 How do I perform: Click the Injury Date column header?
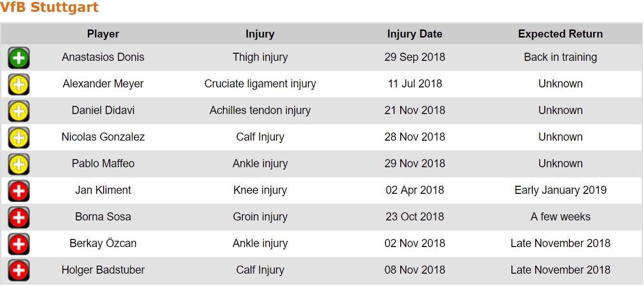coord(414,34)
